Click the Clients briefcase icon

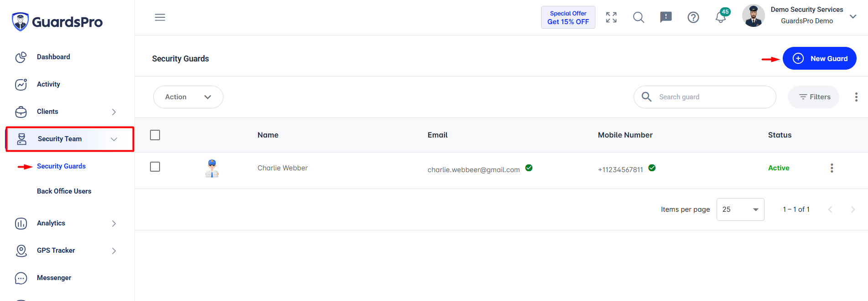[x=21, y=112]
